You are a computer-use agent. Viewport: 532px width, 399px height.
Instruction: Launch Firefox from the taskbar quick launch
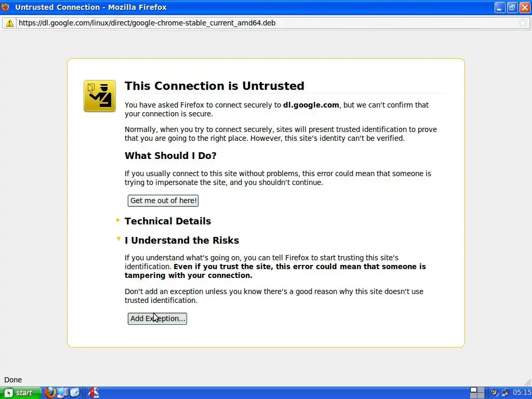point(50,393)
